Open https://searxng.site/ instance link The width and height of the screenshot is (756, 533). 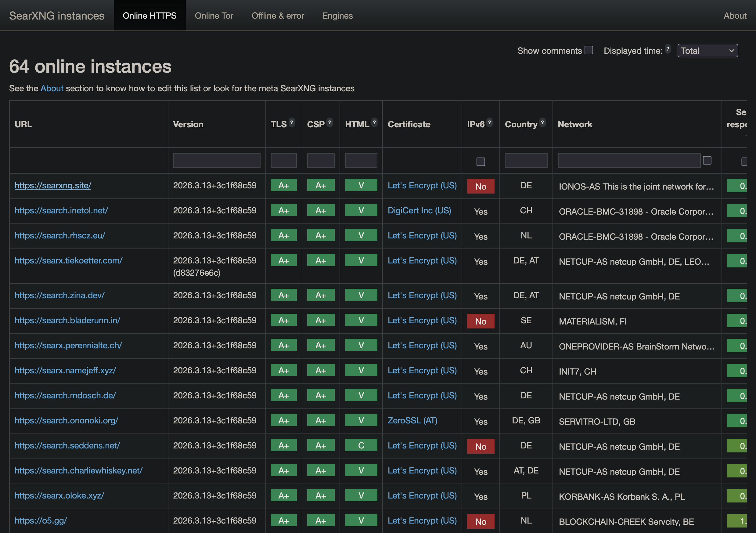click(53, 186)
